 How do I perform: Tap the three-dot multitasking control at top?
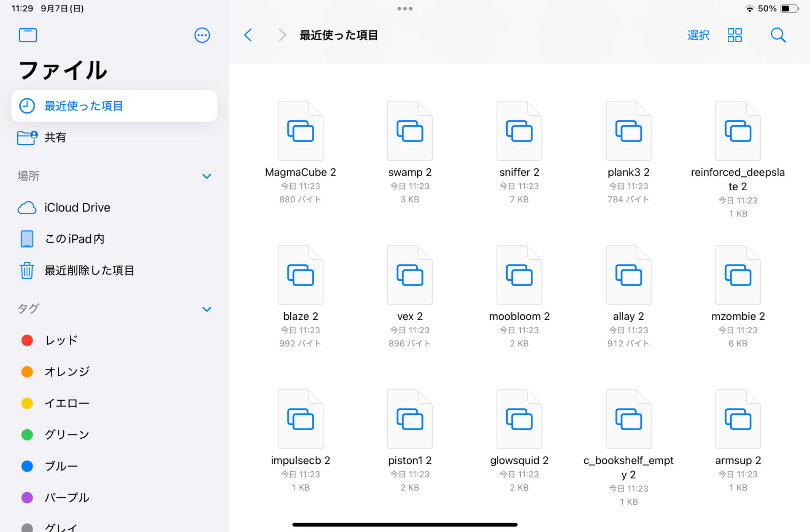(405, 8)
